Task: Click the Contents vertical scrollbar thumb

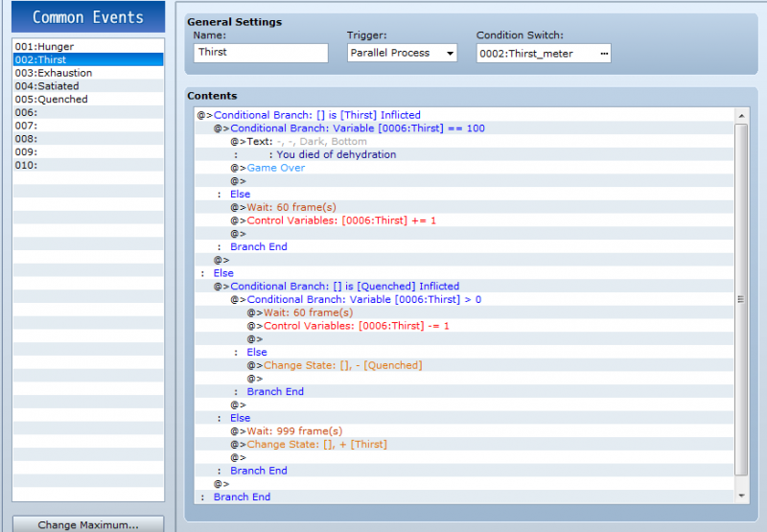Action: 741,299
